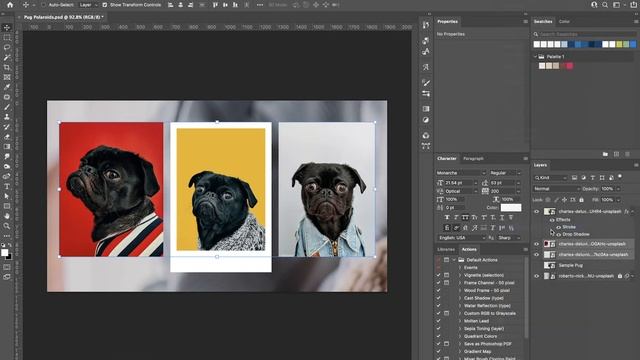The width and height of the screenshot is (640, 360).
Task: Toggle Show Transform Controls checkbox
Action: tap(104, 5)
